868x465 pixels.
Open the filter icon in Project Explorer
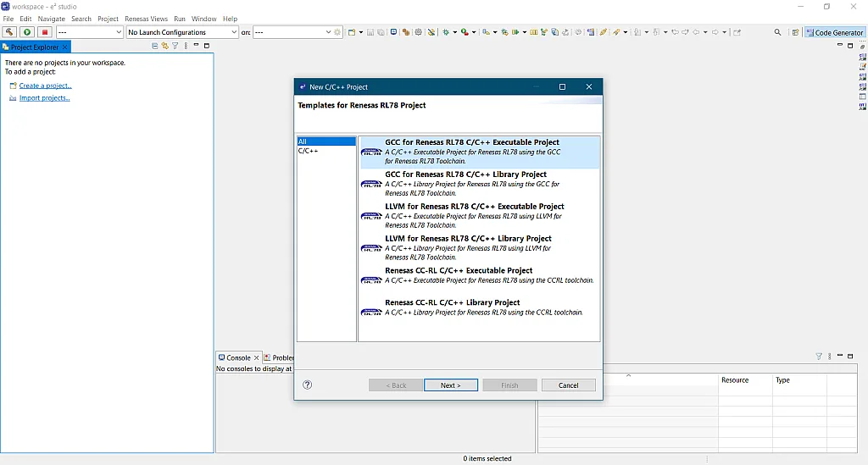(175, 47)
